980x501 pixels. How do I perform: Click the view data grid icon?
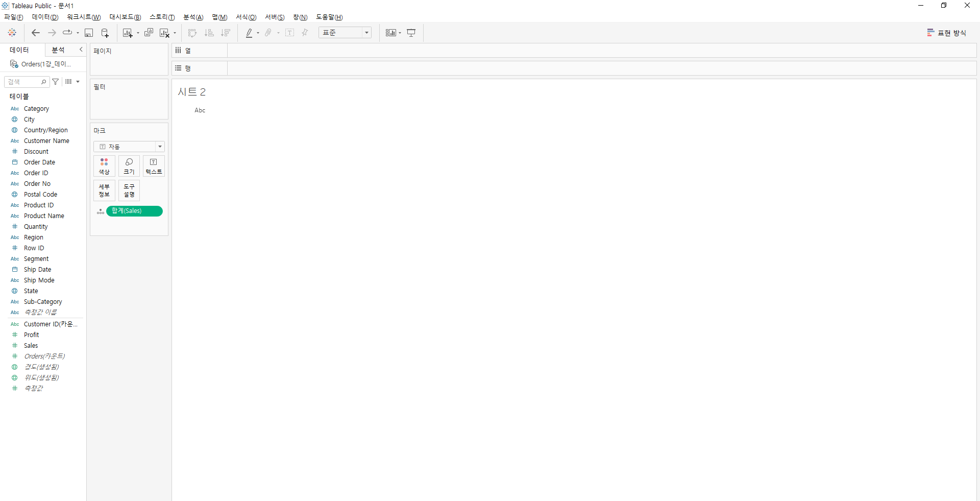68,82
